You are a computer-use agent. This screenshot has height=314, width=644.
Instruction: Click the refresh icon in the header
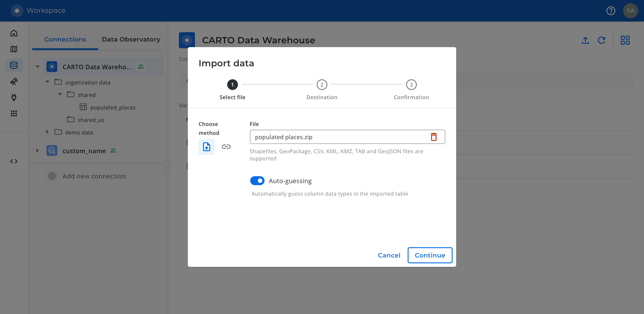click(602, 40)
